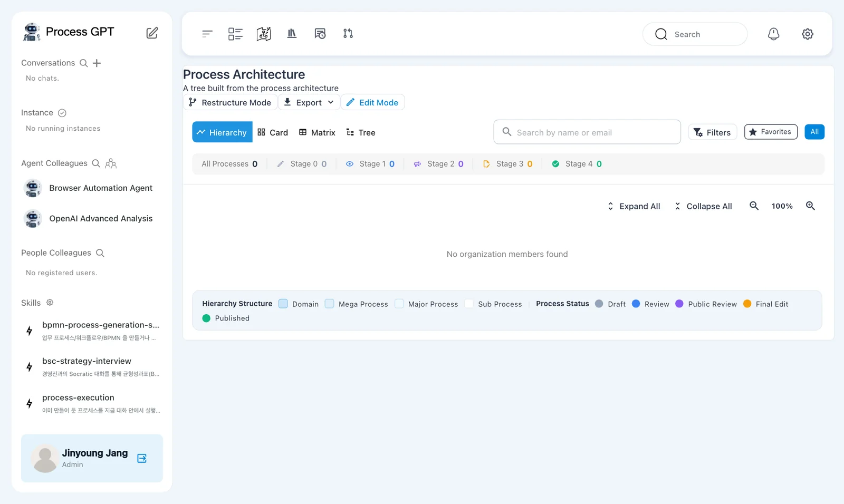The height and width of the screenshot is (504, 844).
Task: Start a new chat with edit icon
Action: (x=152, y=33)
